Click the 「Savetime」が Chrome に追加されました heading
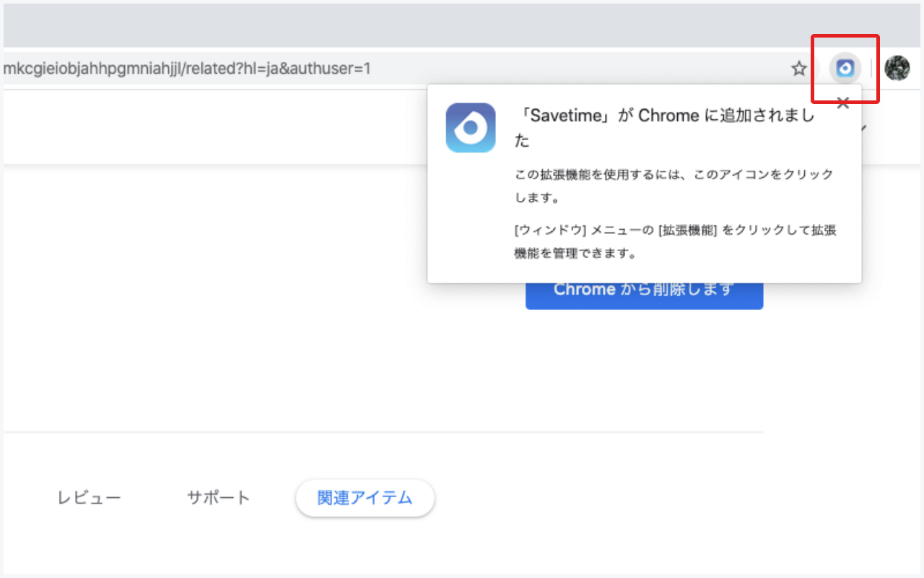Image resolution: width=924 pixels, height=578 pixels. point(664,128)
